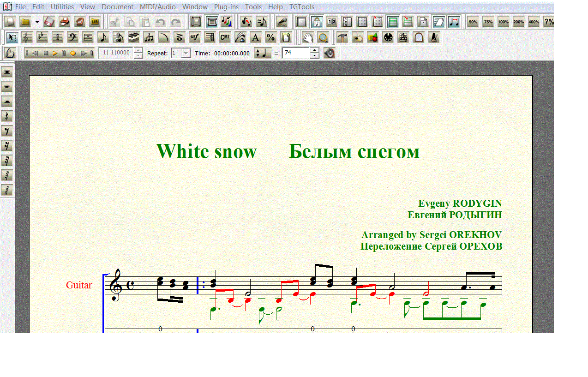Screen dimensions: 588x377
Task: Open the Plug-ins menu
Action: (x=226, y=7)
